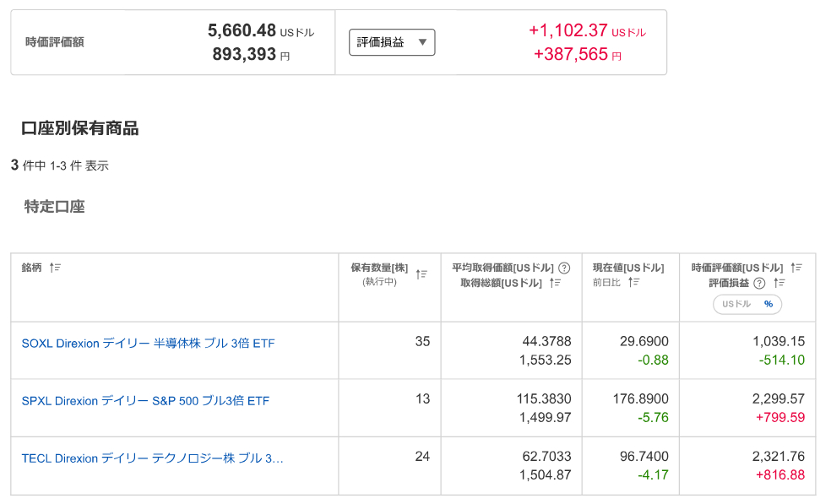Viewport: 831px width, 504px height.
Task: Open SOXL Direxion 半導体株 ブル 3倍 ETF link
Action: point(149,344)
